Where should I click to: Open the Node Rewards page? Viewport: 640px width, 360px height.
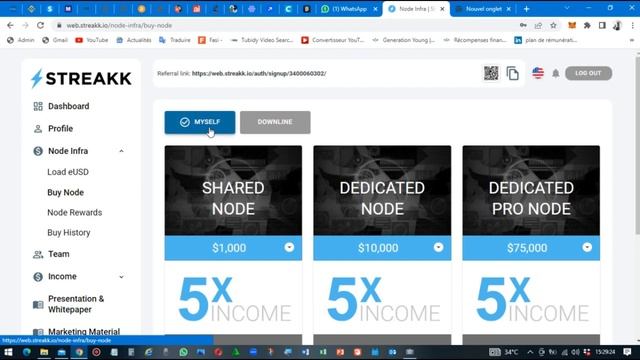pos(75,212)
